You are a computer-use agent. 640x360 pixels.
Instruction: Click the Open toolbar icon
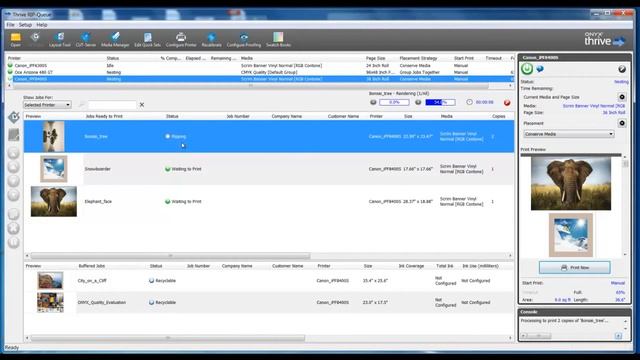pos(16,40)
